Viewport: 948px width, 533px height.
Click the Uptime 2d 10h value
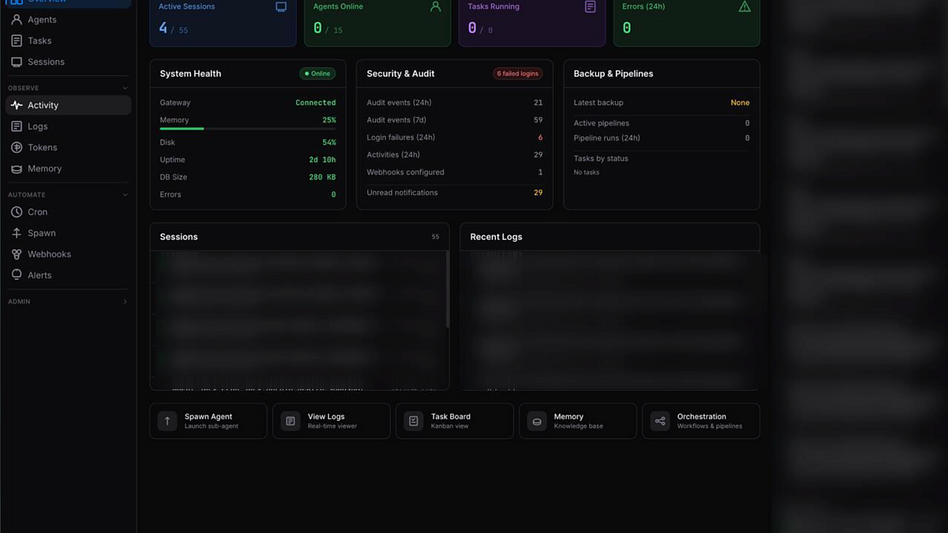(322, 160)
